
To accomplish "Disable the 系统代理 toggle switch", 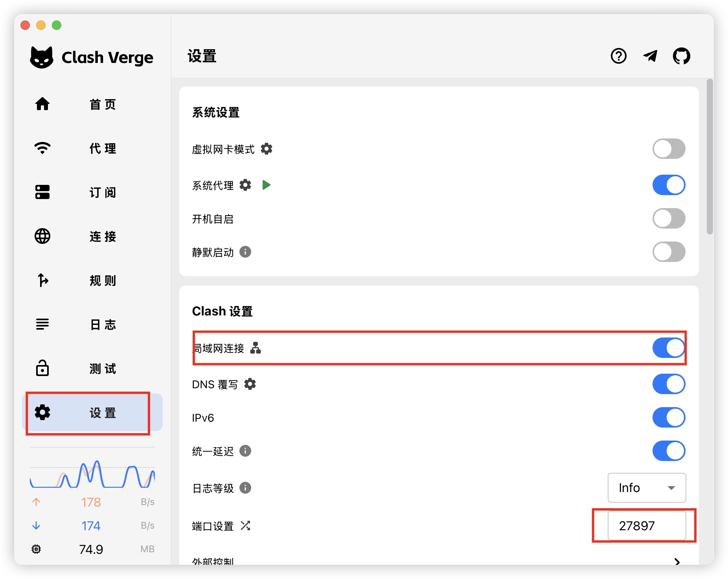I will pos(669,185).
